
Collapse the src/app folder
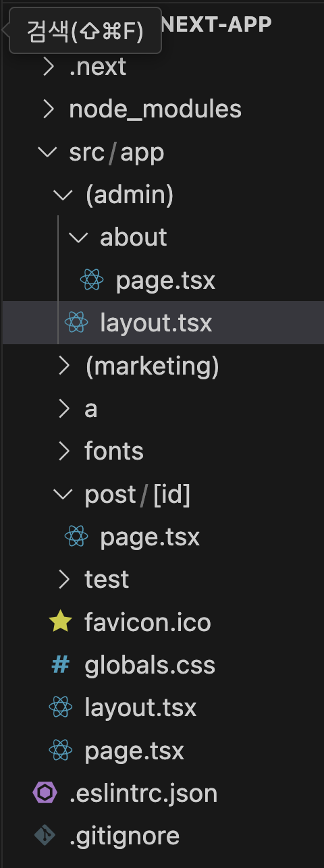[x=49, y=152]
